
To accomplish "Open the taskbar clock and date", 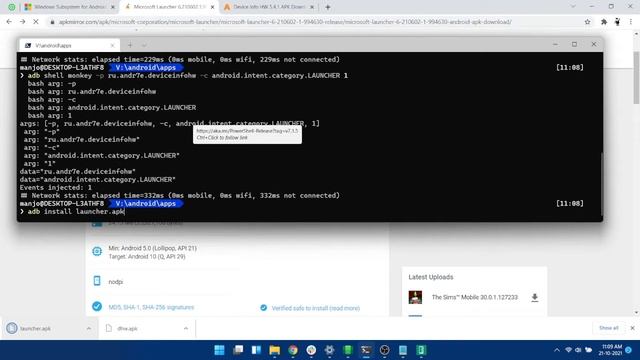I will coord(611,350).
